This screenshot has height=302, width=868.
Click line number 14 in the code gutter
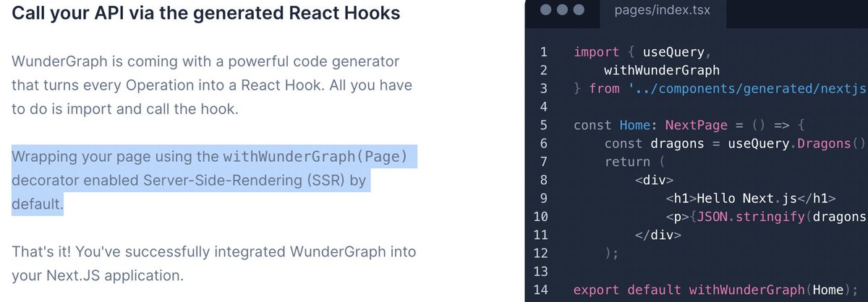(x=539, y=290)
